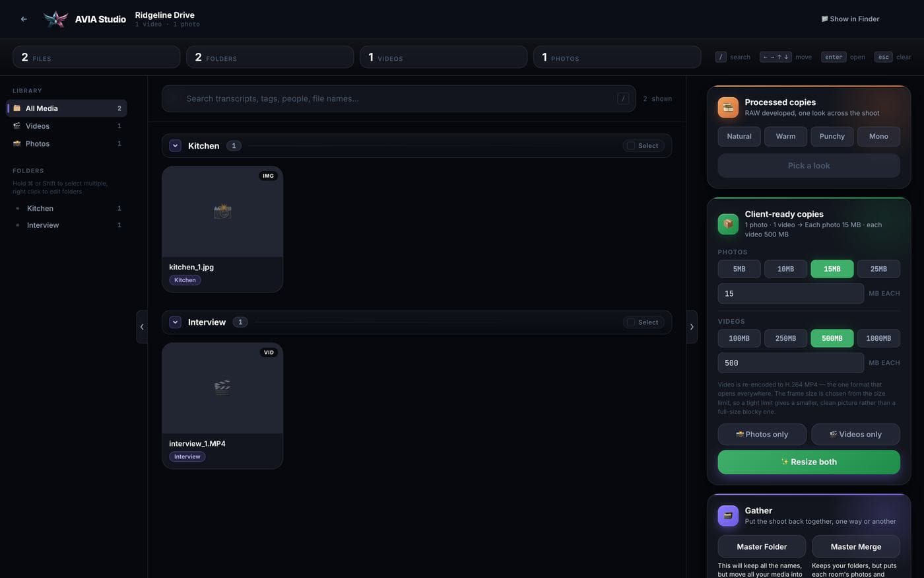
Task: Select the Warm look option
Action: (x=785, y=137)
